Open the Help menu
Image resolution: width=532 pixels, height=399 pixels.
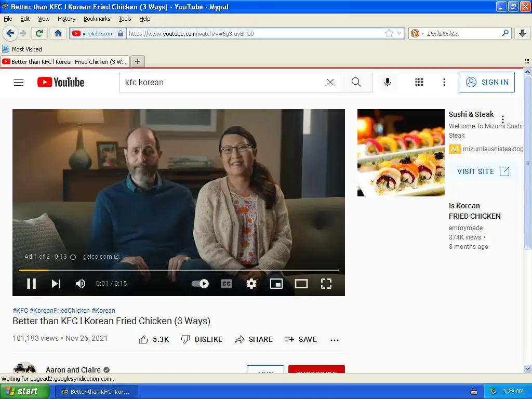coord(145,19)
